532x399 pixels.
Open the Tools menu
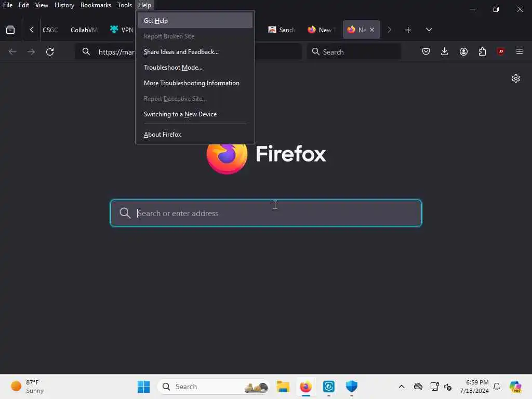[125, 5]
